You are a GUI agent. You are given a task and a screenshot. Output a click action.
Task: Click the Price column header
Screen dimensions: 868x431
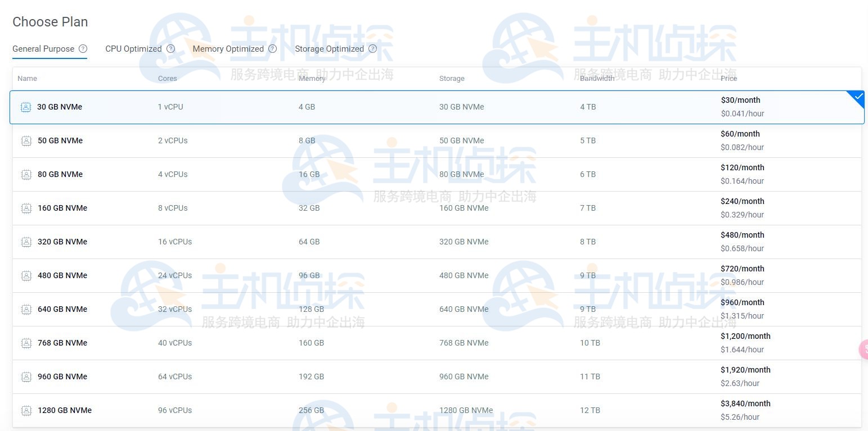tap(728, 78)
